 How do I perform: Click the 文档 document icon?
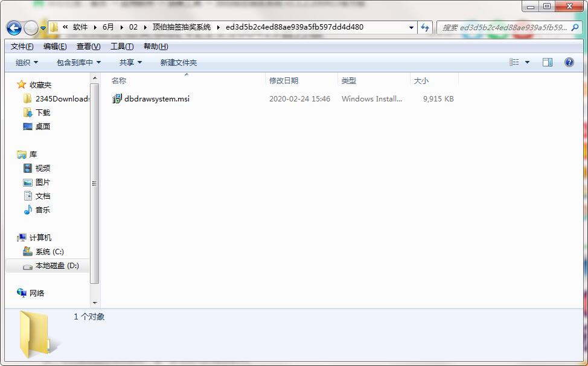tap(28, 196)
